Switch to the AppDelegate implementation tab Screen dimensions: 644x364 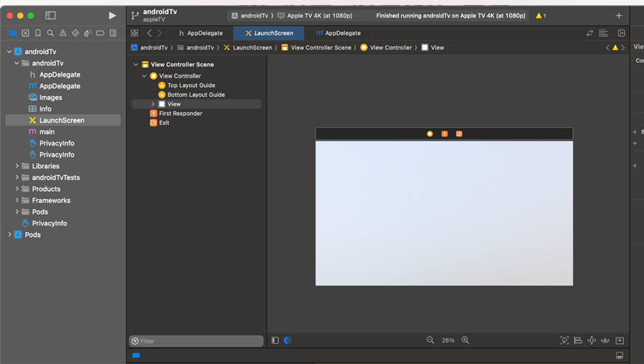coord(338,33)
